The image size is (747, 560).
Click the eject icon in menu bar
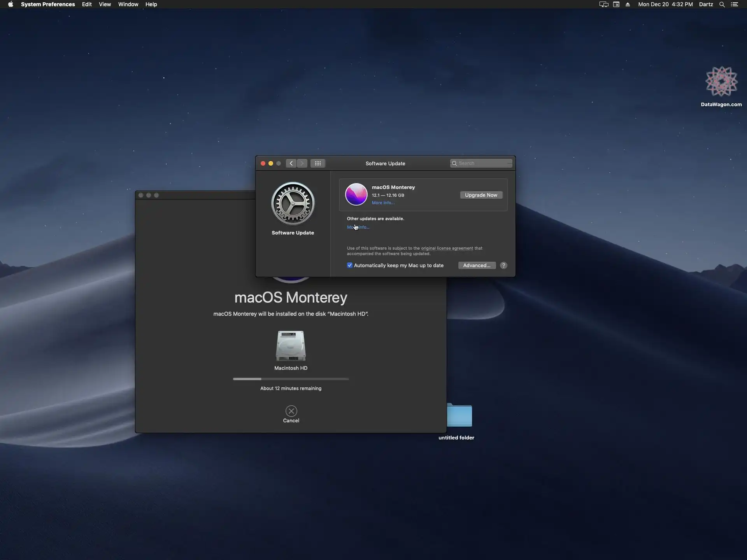628,5
